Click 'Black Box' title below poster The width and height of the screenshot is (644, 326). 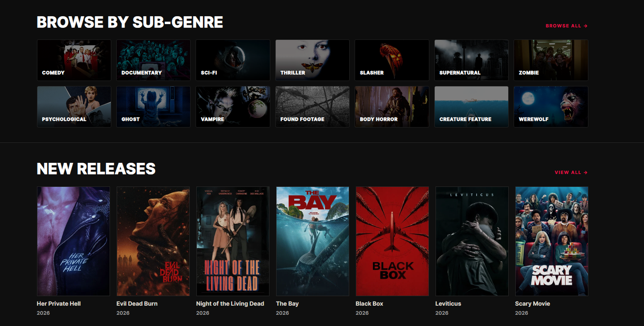tap(370, 304)
